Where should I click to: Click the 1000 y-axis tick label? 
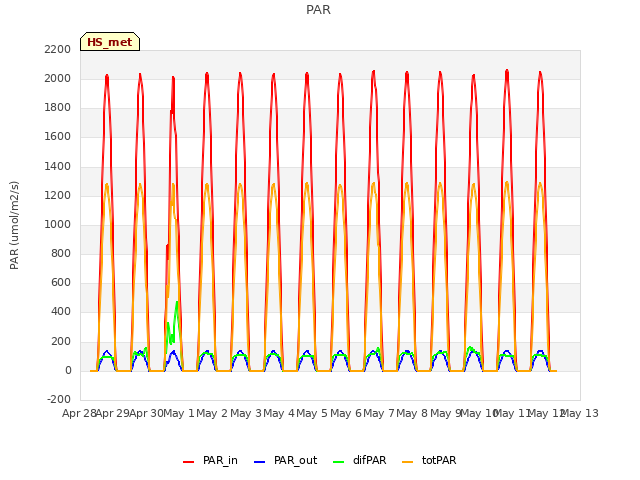[x=58, y=224]
